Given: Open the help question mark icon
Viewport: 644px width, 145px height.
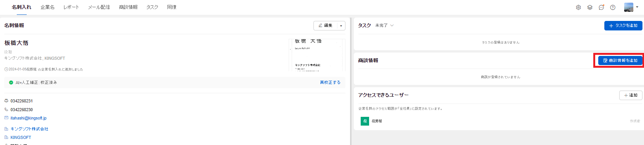Looking at the screenshot, I should 613,7.
